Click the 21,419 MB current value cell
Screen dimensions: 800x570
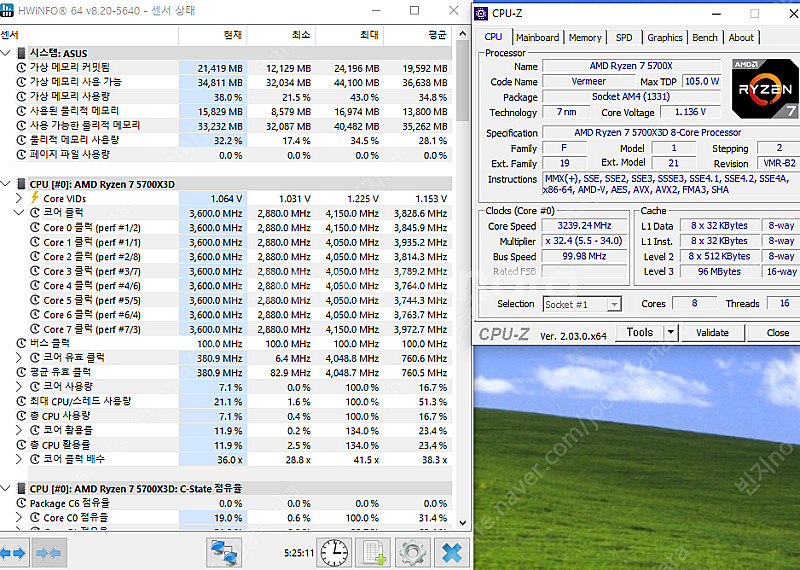click(213, 68)
